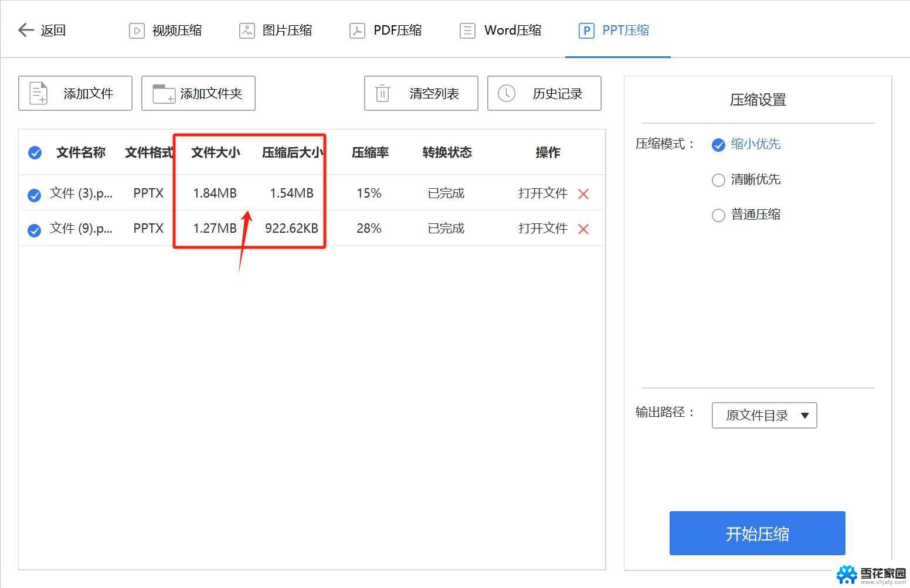Screen dimensions: 910x588
Task: Click the 压缩后大小 column header
Action: pyautogui.click(x=292, y=152)
